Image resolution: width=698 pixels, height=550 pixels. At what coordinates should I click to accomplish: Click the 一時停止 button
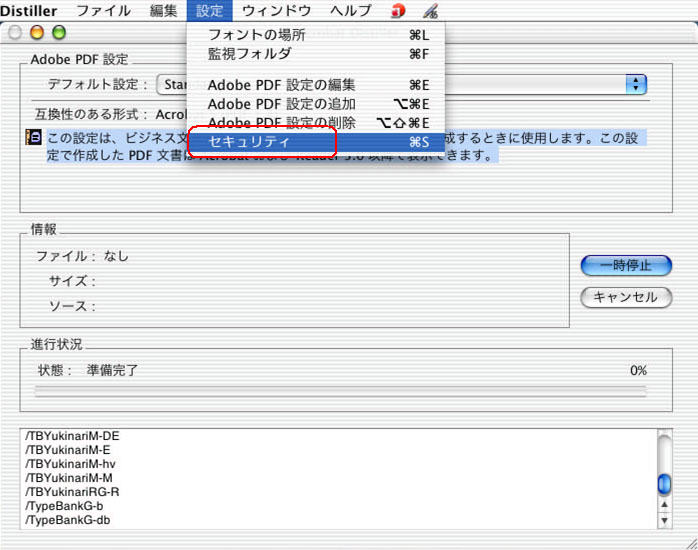click(626, 266)
